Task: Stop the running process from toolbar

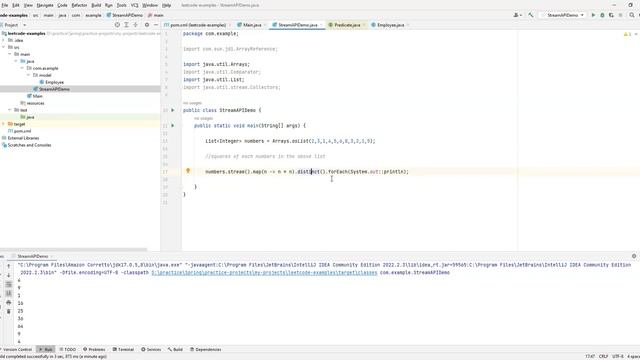Action: point(620,15)
